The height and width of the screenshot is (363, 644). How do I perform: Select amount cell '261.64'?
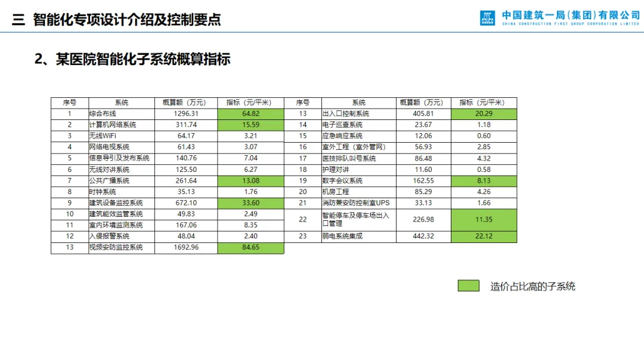click(x=186, y=181)
